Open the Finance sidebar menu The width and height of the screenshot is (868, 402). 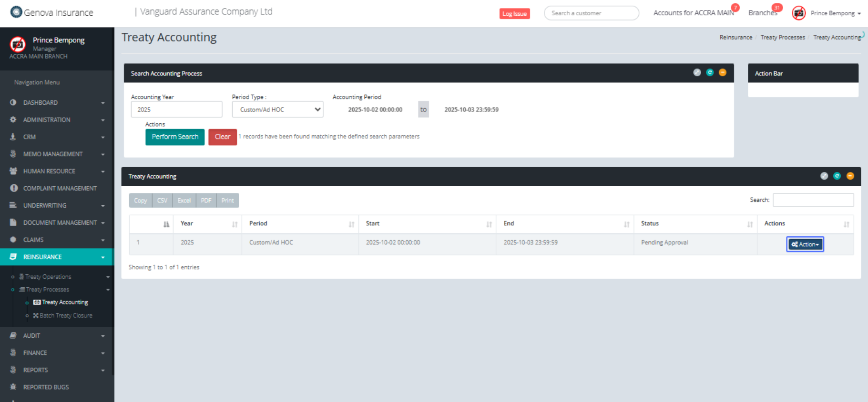pyautogui.click(x=35, y=353)
